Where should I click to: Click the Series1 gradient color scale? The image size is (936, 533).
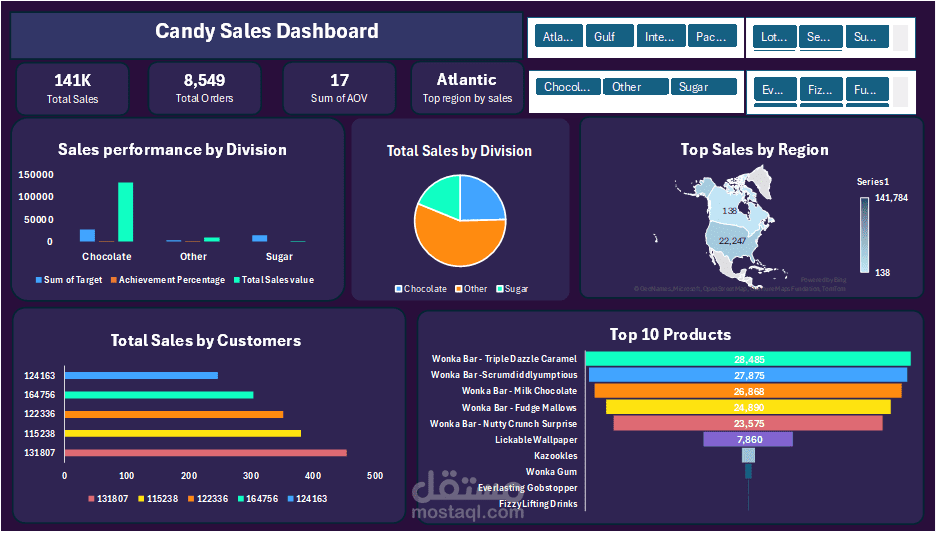pyautogui.click(x=864, y=235)
